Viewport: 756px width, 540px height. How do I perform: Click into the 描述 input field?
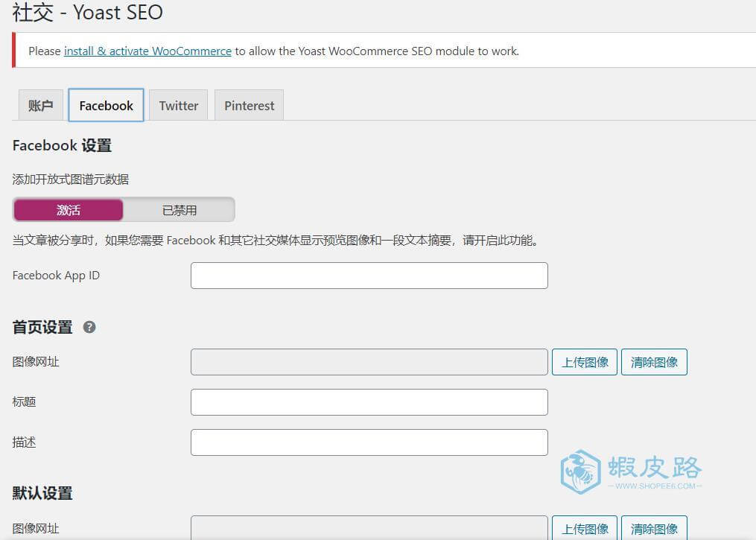click(369, 442)
